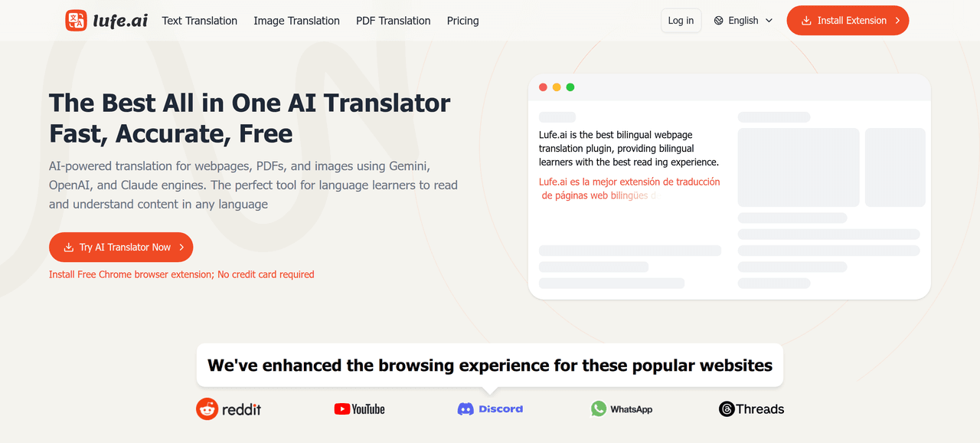Click the Spanish translated demo text

(629, 189)
